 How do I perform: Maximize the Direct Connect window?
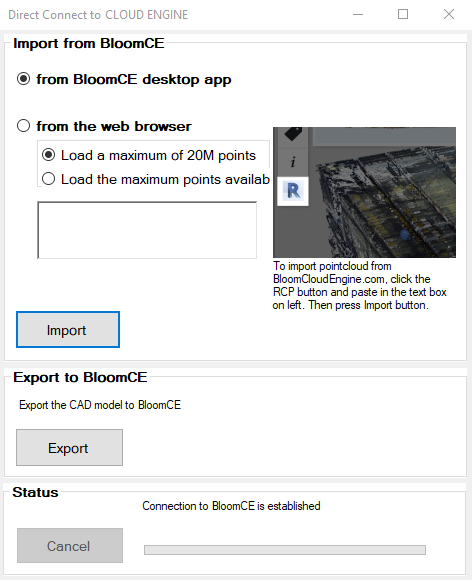click(403, 14)
